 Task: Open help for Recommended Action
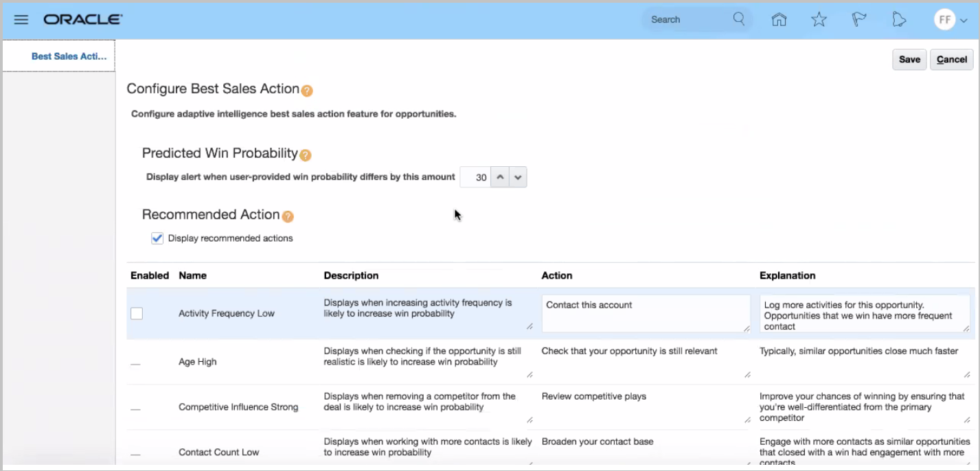[286, 216]
